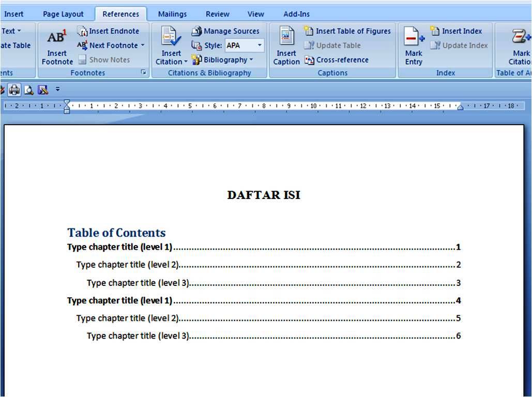
Task: Open the Add-Ins tab
Action: coord(297,14)
